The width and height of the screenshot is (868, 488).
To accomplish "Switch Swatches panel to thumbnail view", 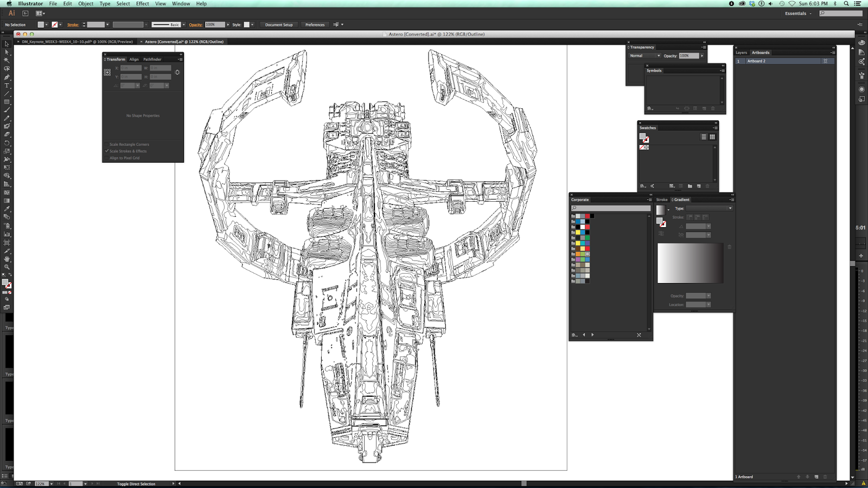I will click(712, 137).
